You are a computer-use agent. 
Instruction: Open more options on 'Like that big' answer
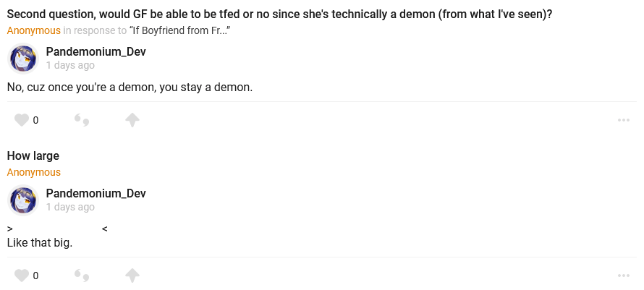click(x=624, y=276)
